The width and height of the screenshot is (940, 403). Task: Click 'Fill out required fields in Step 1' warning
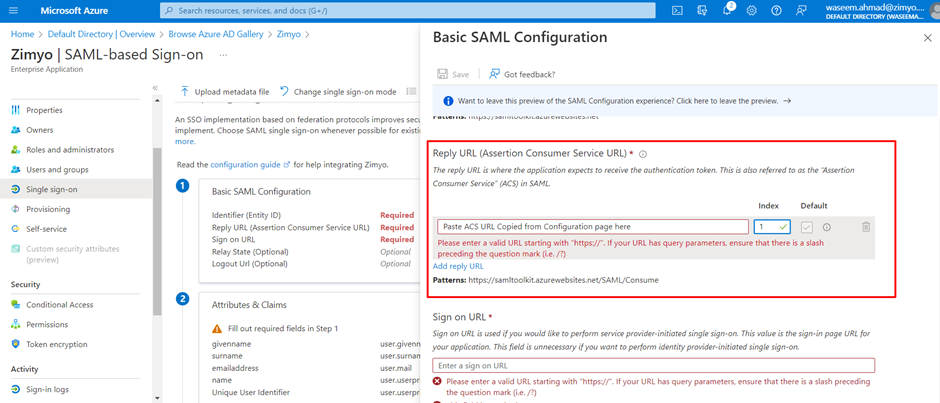click(275, 329)
